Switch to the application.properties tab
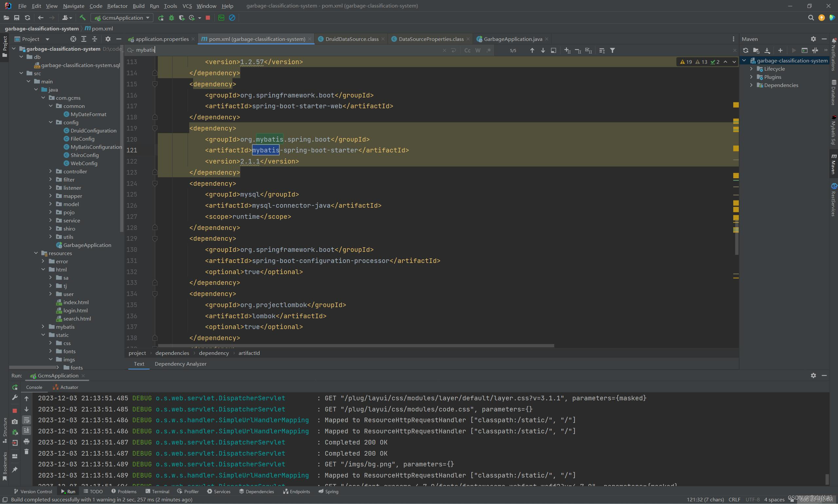Screen dimensions: 838x504 162,39
